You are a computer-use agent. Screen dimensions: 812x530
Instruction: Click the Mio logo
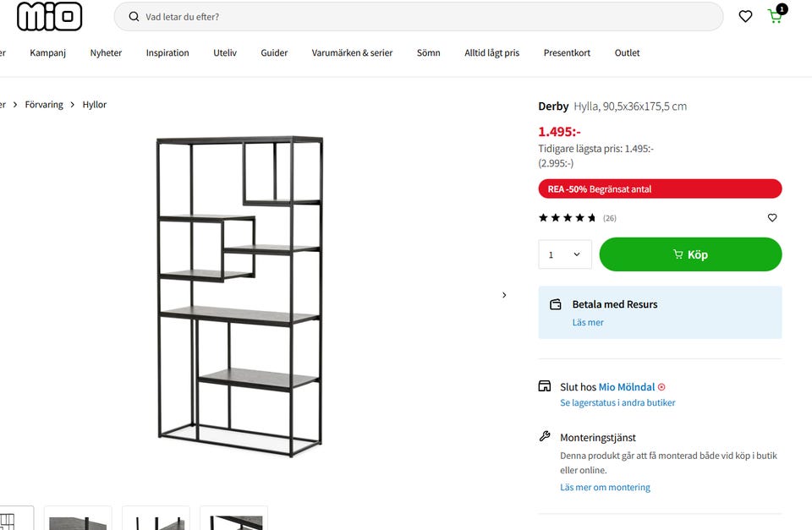(49, 15)
